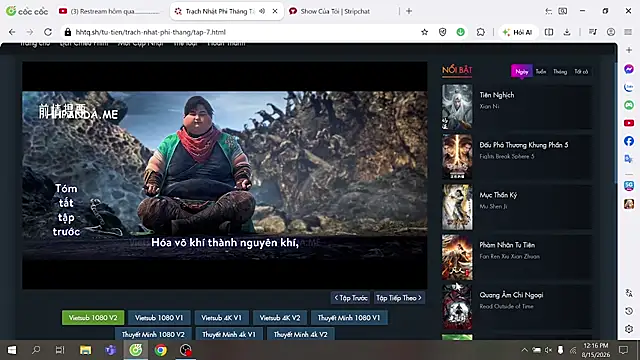Open the media playlist control icon

593,32
